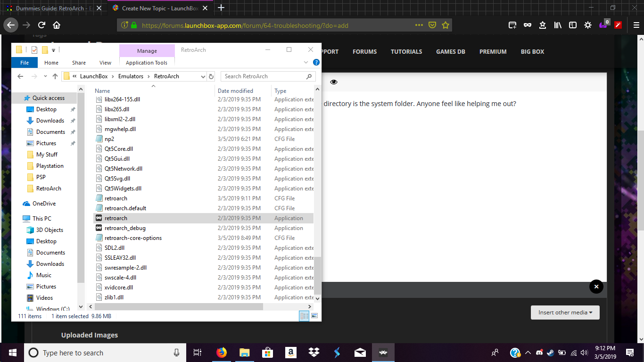
Task: Open Share ribbon tab
Action: coord(79,63)
